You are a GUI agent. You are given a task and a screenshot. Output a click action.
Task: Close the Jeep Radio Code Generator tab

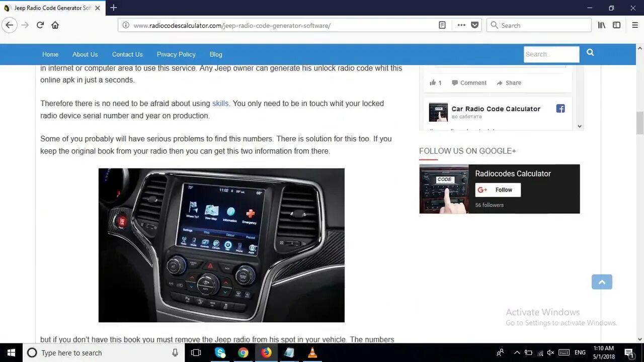pos(98,8)
